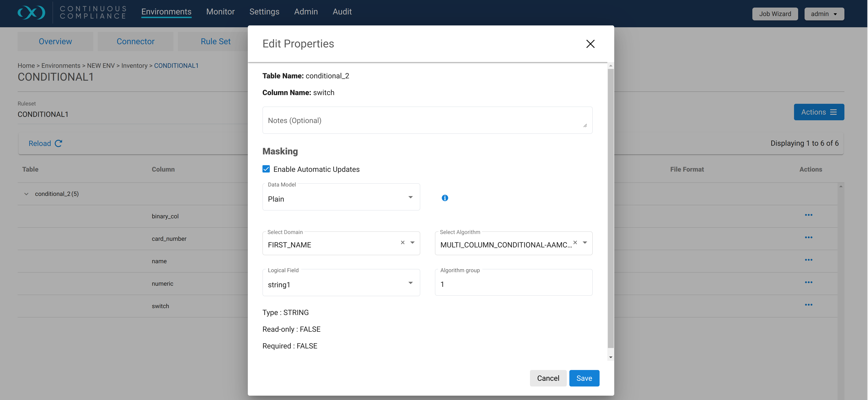Clear the selected algorithm with X icon
Viewport: 868px width, 400px height.
[575, 242]
